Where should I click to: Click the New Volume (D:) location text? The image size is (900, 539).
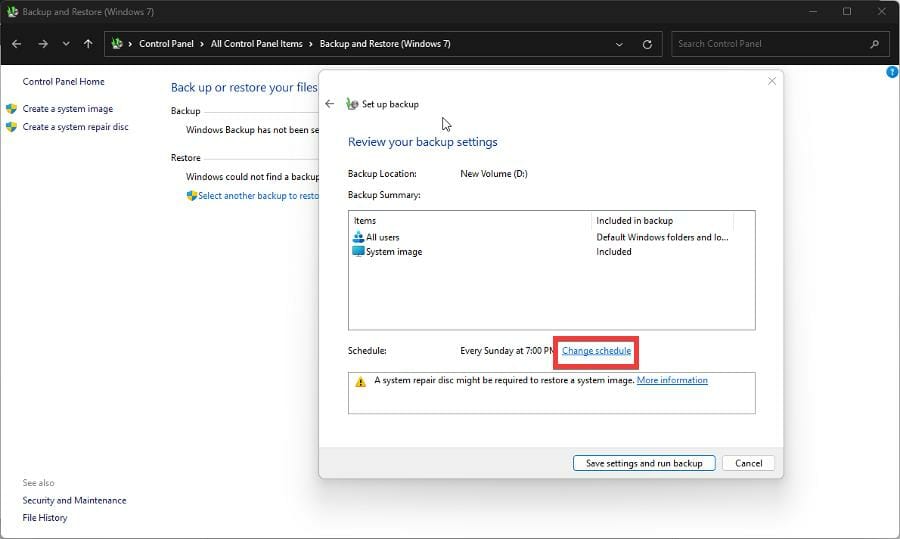coord(494,174)
